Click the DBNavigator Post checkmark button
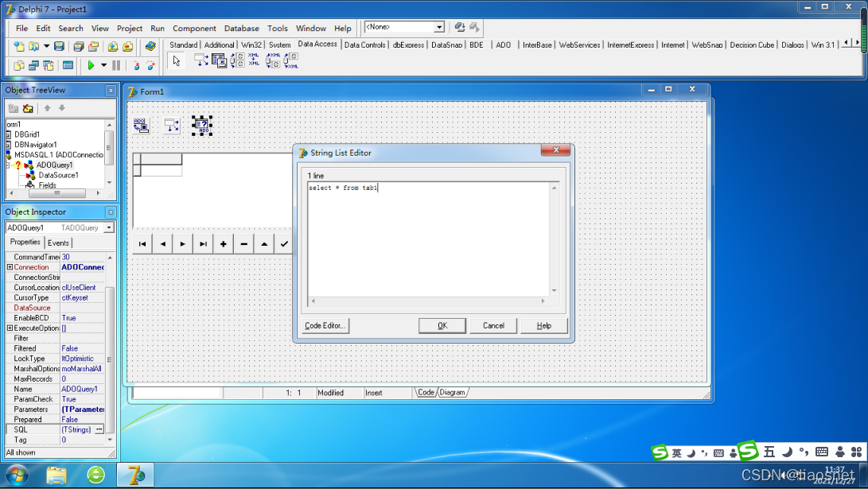 click(x=284, y=244)
